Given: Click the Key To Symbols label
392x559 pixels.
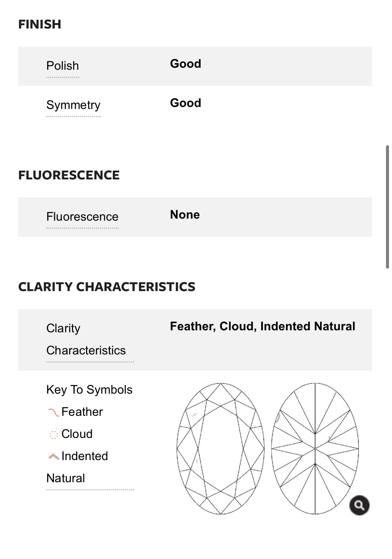Looking at the screenshot, I should coord(89,390).
